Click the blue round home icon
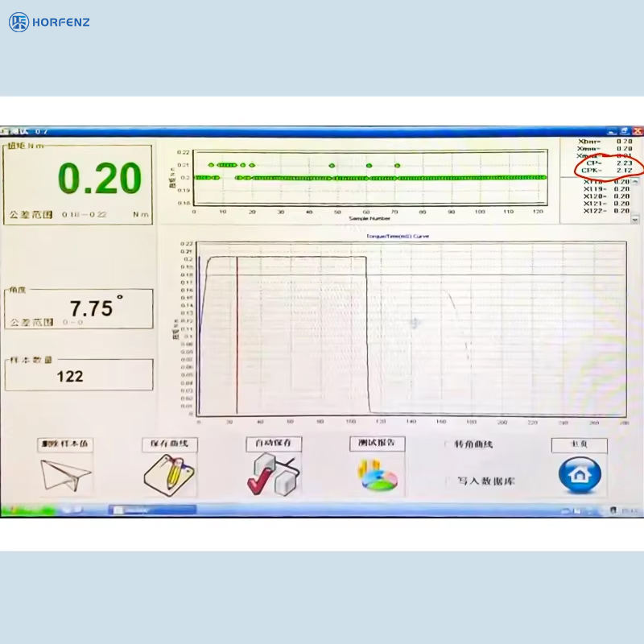 580,474
